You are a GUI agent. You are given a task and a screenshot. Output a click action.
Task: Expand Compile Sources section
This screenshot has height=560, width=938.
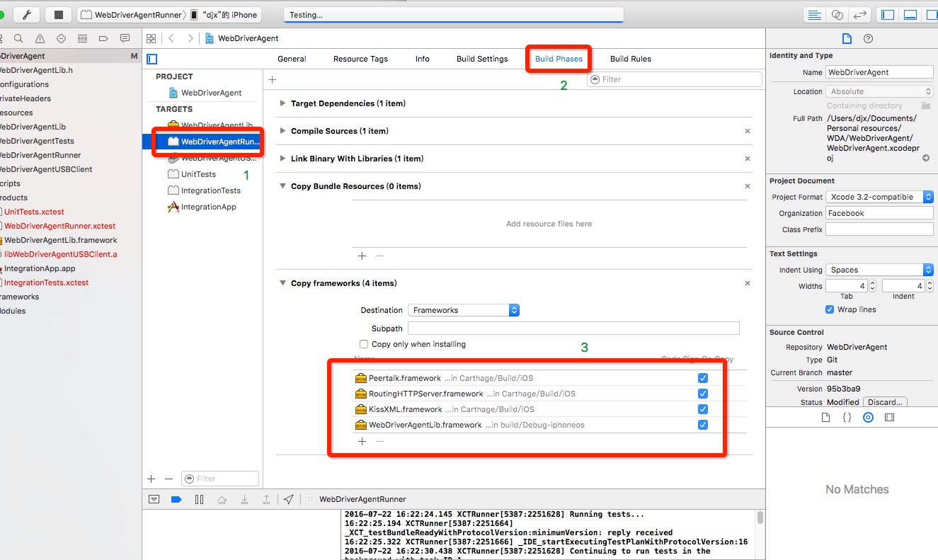(x=283, y=131)
